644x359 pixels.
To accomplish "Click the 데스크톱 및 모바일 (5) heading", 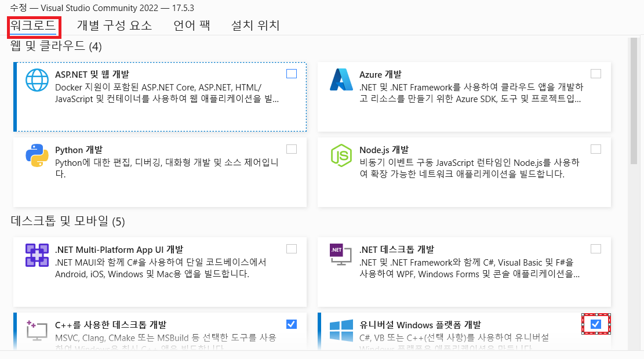I will (68, 221).
